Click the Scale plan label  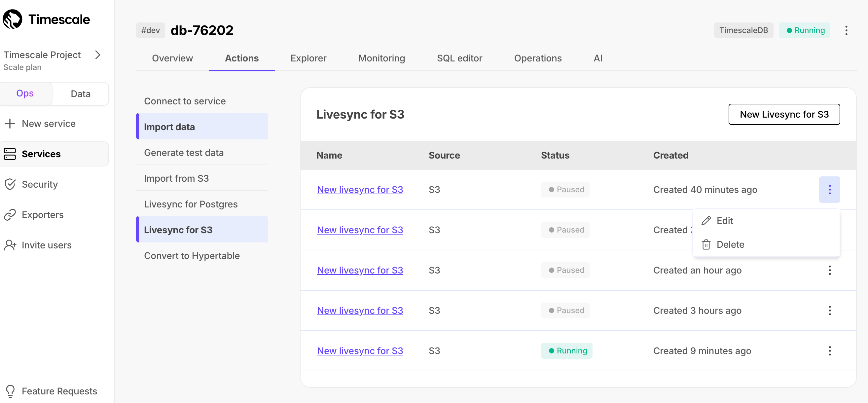click(22, 67)
